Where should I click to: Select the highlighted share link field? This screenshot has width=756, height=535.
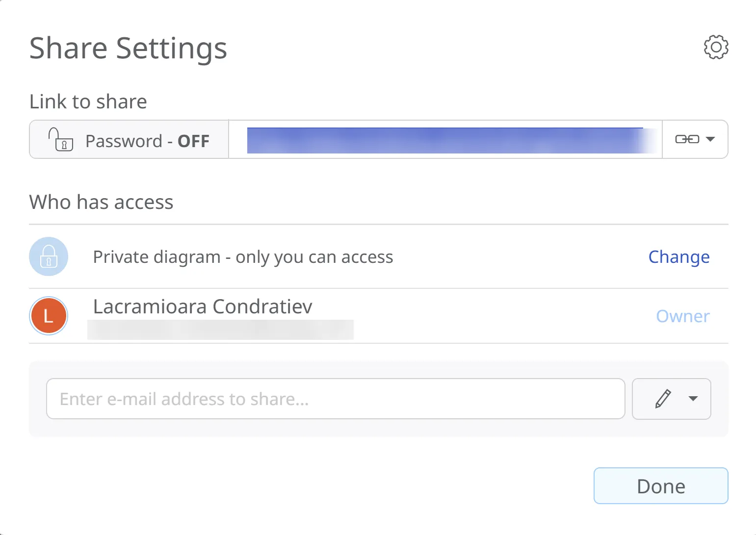pos(444,140)
